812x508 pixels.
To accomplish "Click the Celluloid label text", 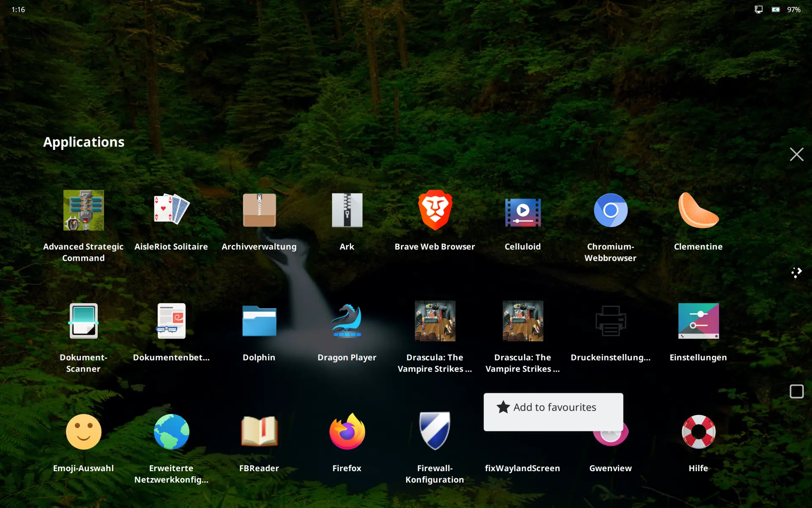I will tap(523, 246).
